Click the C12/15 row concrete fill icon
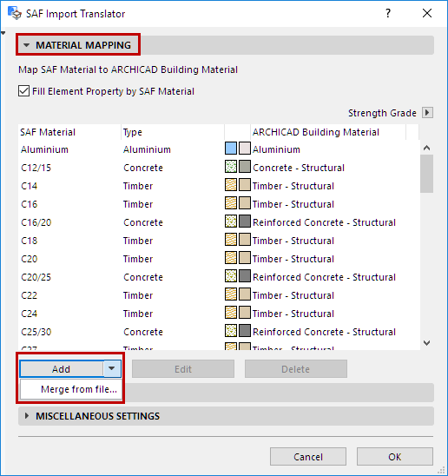 [x=231, y=167]
